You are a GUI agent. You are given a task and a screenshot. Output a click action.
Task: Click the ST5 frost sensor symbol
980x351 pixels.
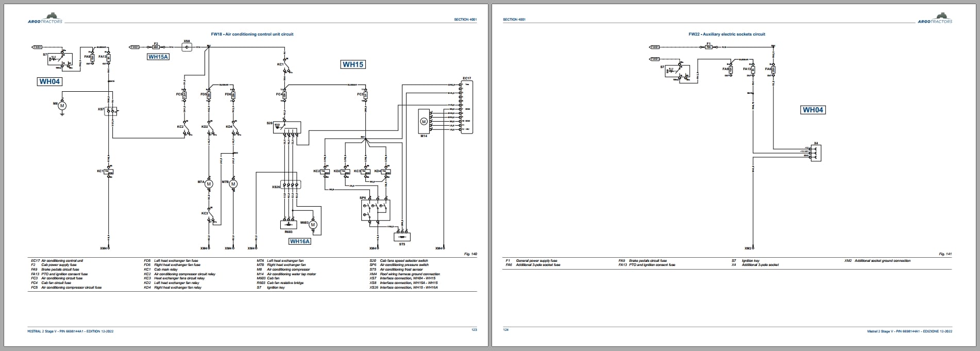(402, 237)
